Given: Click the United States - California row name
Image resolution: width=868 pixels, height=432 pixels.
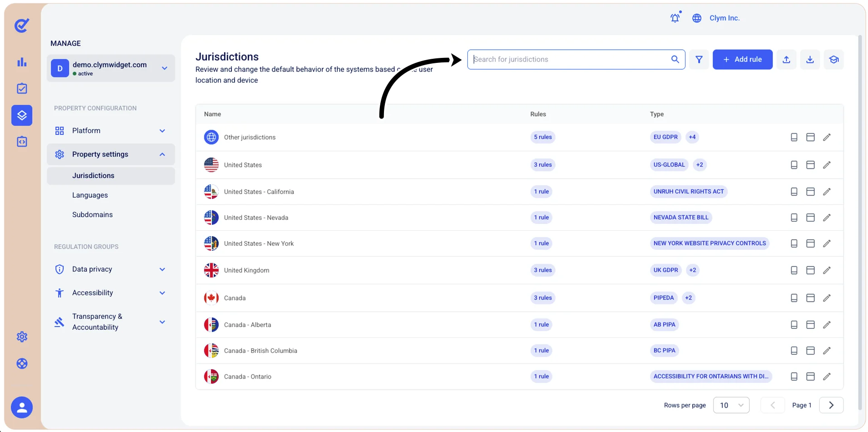Looking at the screenshot, I should [259, 192].
